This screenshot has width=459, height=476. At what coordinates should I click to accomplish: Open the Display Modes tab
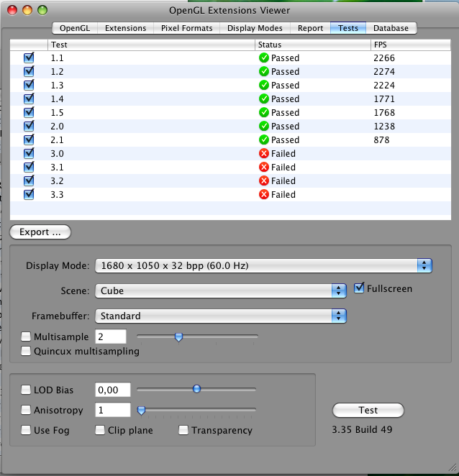[255, 28]
